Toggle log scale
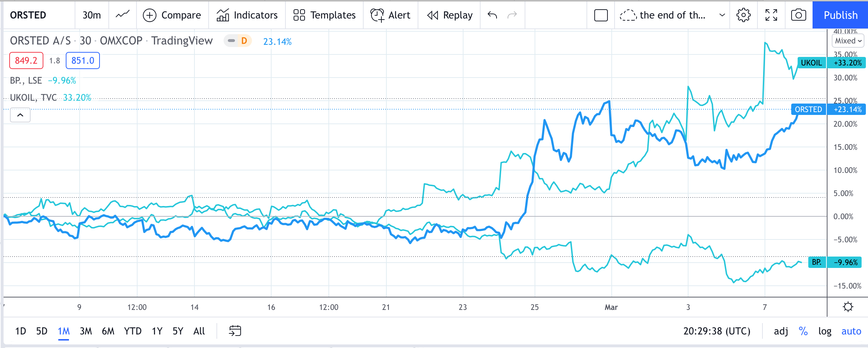This screenshot has width=868, height=348. (x=825, y=331)
